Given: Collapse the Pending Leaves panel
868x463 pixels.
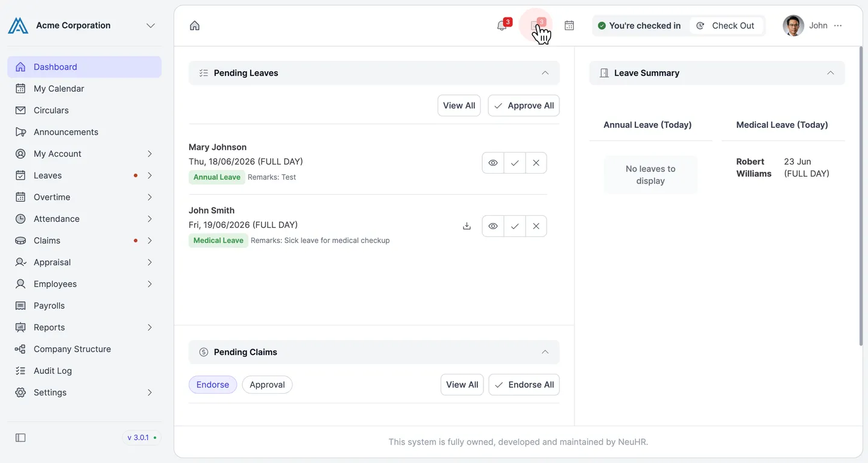Looking at the screenshot, I should pyautogui.click(x=545, y=73).
